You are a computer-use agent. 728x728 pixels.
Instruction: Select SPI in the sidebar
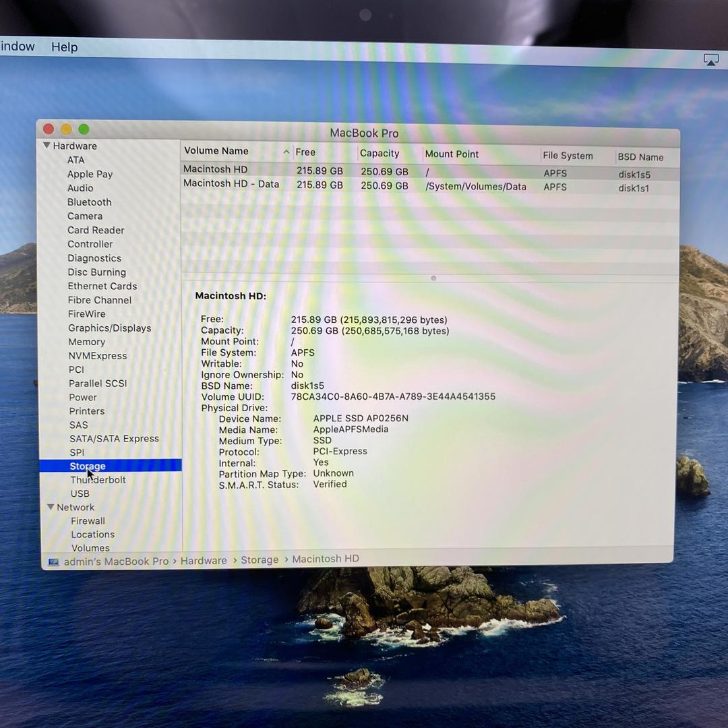tap(77, 452)
